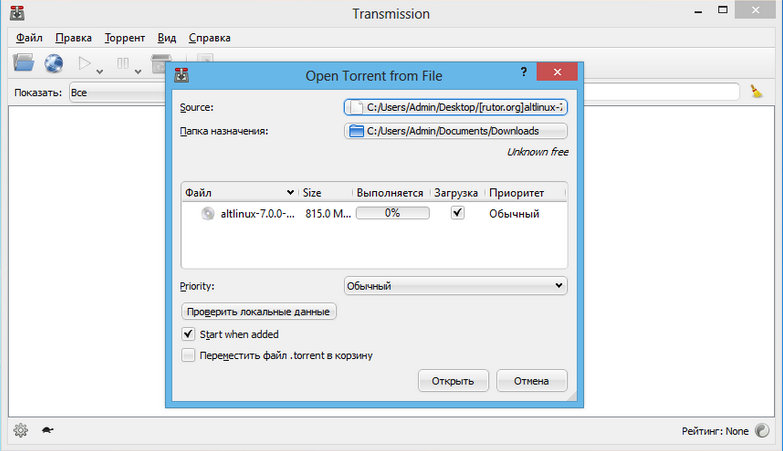Open the Справка menu
Viewport: 783px width, 451px height.
210,38
